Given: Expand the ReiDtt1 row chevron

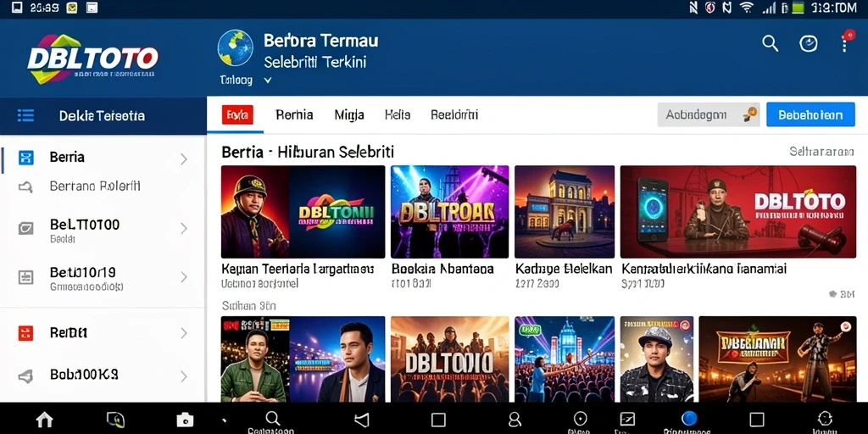Looking at the screenshot, I should 184,333.
